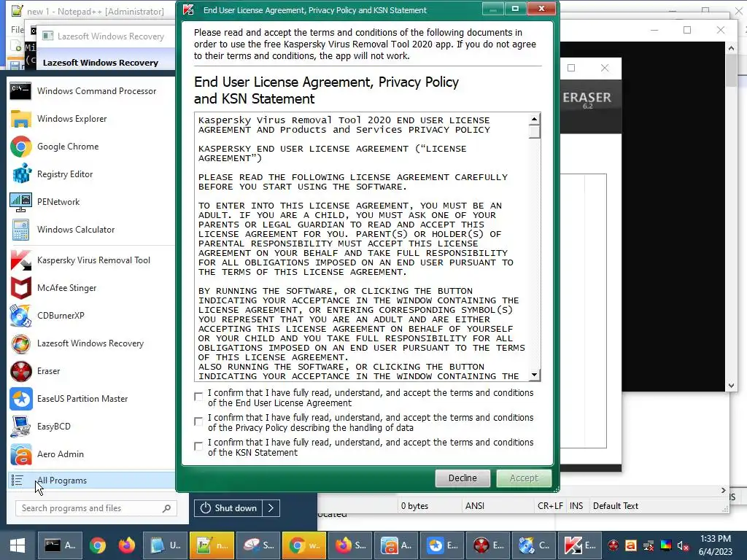
Task: Expand All Programs list
Action: coord(91,481)
